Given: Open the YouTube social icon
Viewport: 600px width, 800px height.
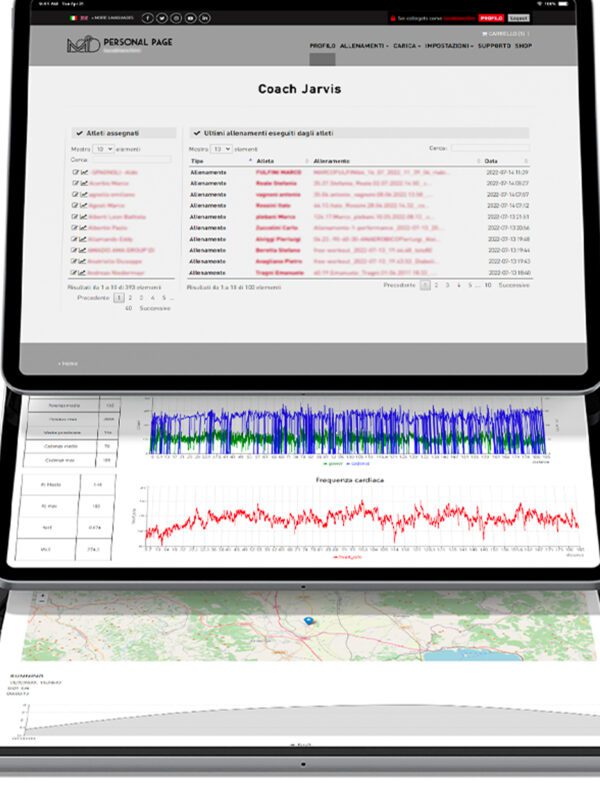Looking at the screenshot, I should pos(191,18).
